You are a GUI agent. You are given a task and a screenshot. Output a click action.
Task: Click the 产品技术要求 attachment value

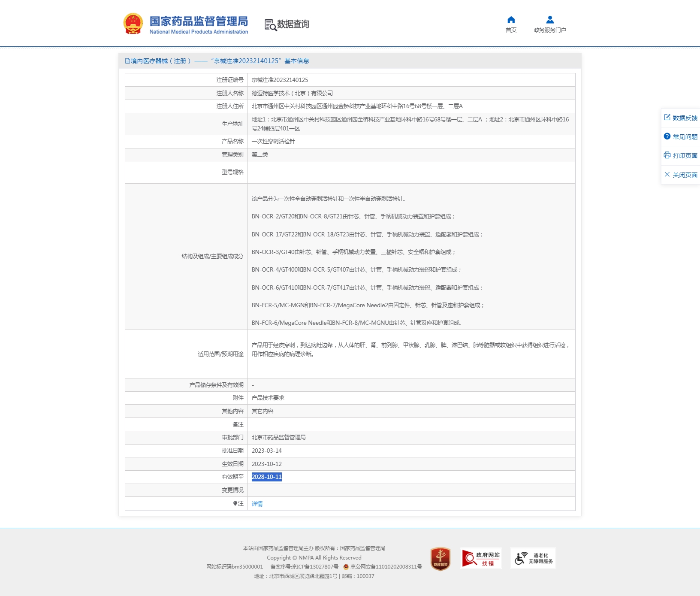[268, 398]
